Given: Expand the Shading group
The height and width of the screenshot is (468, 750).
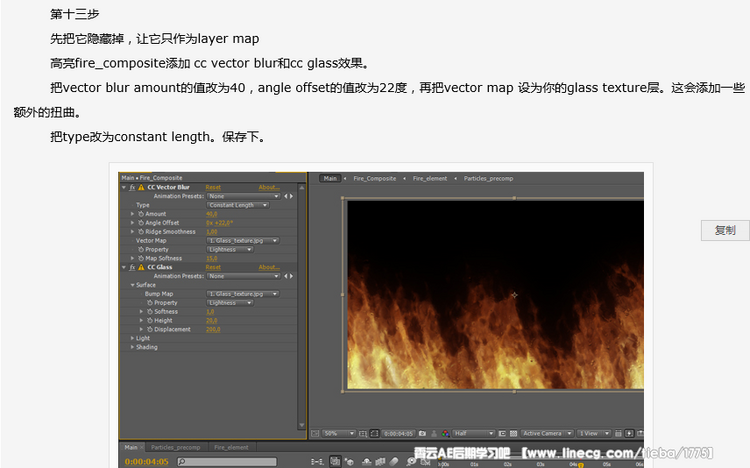Looking at the screenshot, I should click(x=132, y=347).
